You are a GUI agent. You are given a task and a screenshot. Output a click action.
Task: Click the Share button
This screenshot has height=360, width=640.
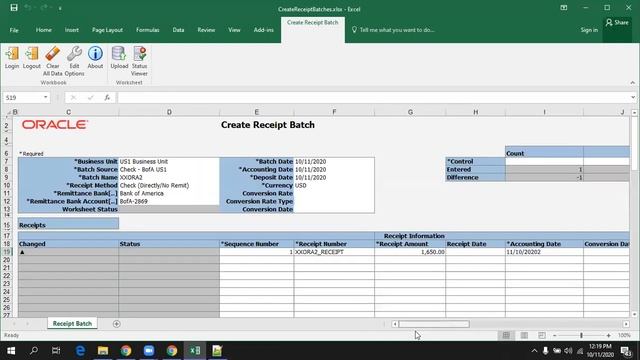point(617,22)
